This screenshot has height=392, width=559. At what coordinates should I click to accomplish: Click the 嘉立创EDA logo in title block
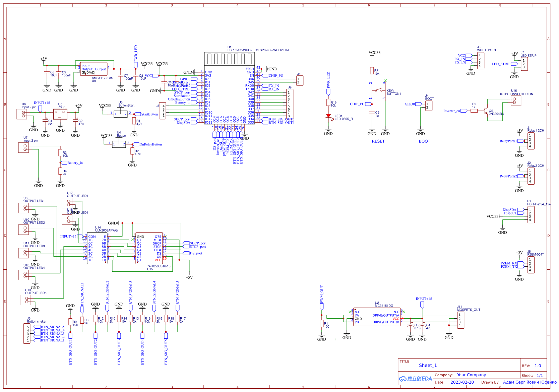coord(416,378)
